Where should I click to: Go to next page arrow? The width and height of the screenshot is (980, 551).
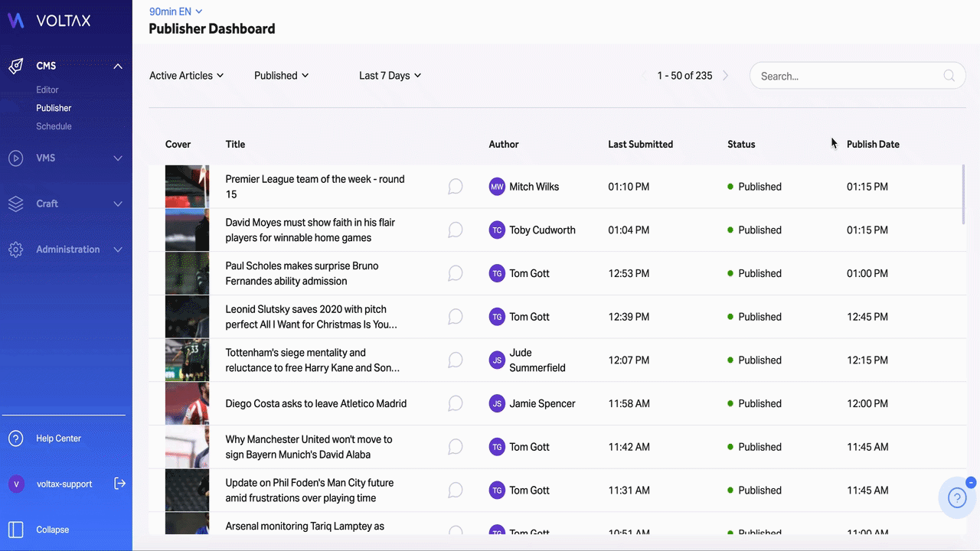[x=726, y=76]
